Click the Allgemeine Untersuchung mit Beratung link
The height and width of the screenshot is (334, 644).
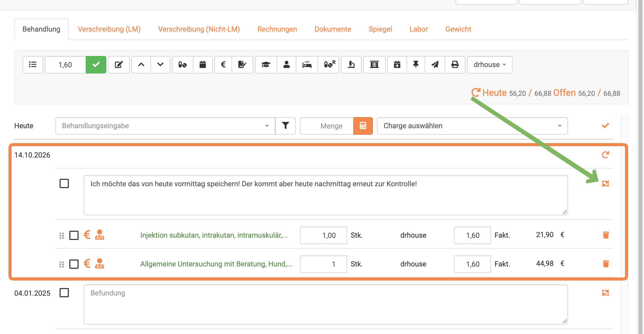pos(216,264)
